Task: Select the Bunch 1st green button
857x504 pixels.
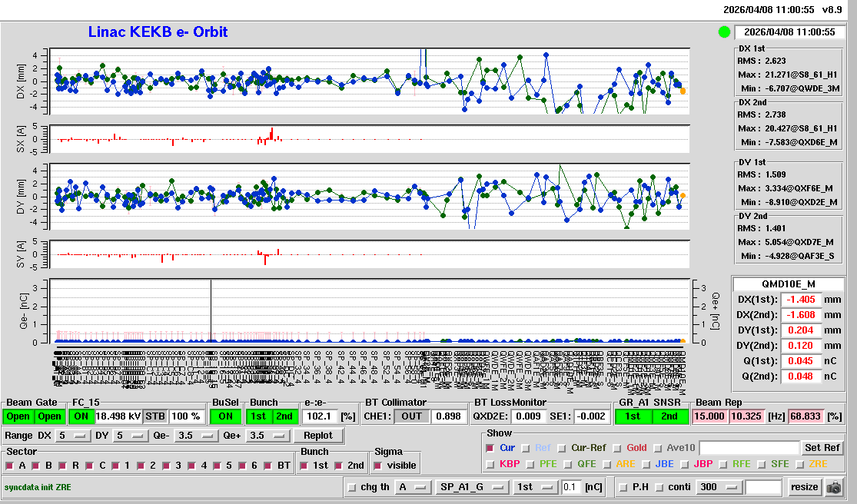Action: [258, 416]
